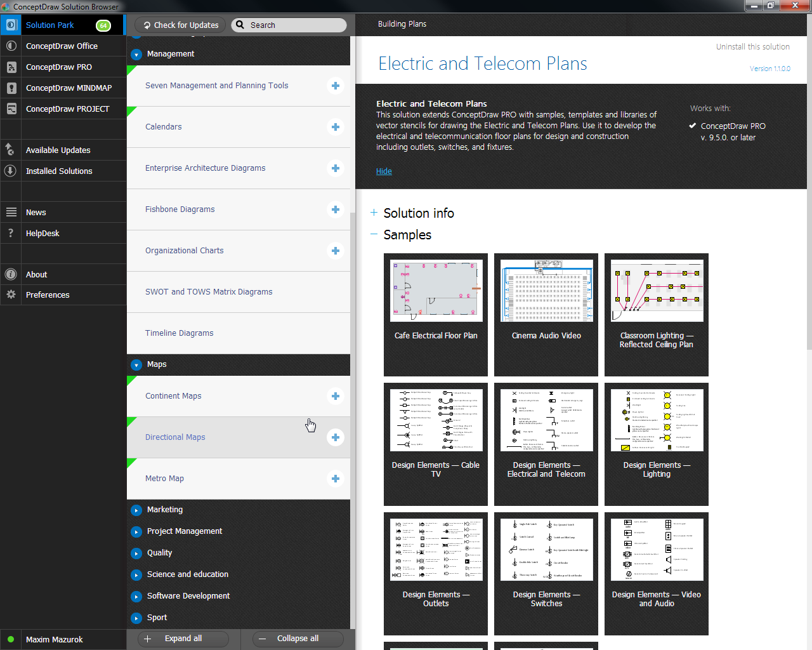Open Design Elements Outlets thumbnail
Viewport: 812px width, 650px height.
coord(436,550)
